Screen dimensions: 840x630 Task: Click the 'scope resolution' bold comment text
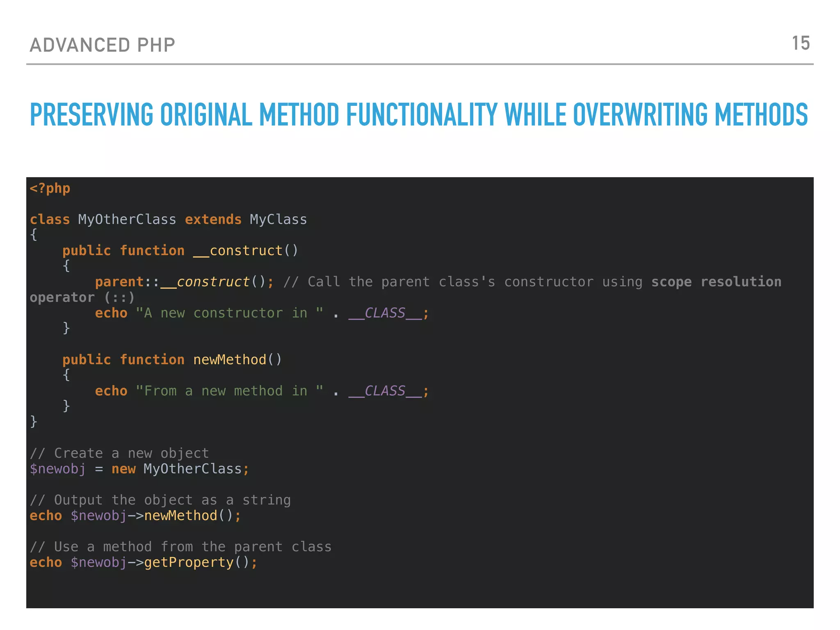716,282
